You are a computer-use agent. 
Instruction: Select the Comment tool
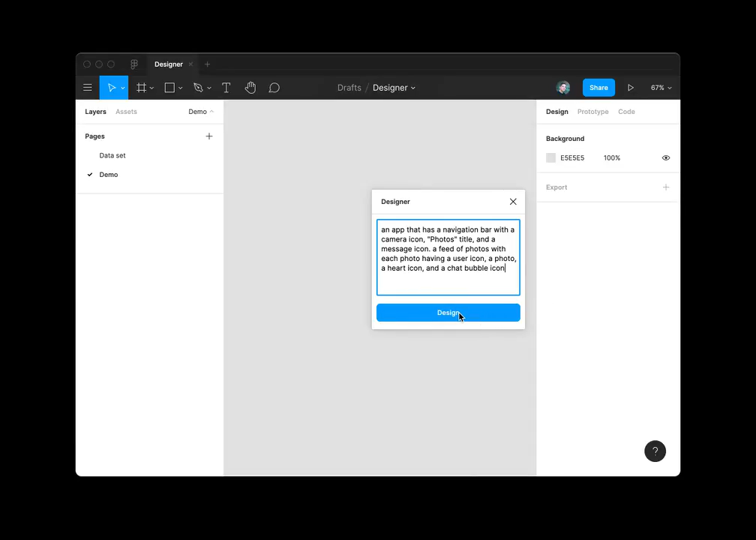(x=274, y=88)
